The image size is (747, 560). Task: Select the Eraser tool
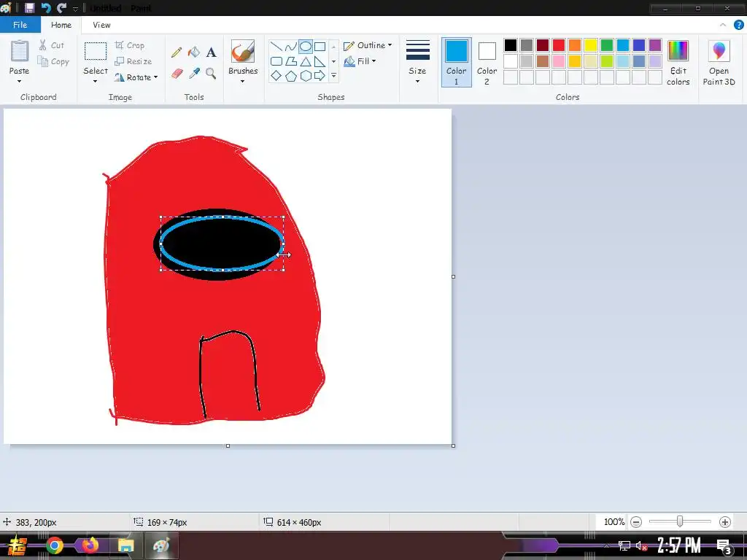(177, 74)
